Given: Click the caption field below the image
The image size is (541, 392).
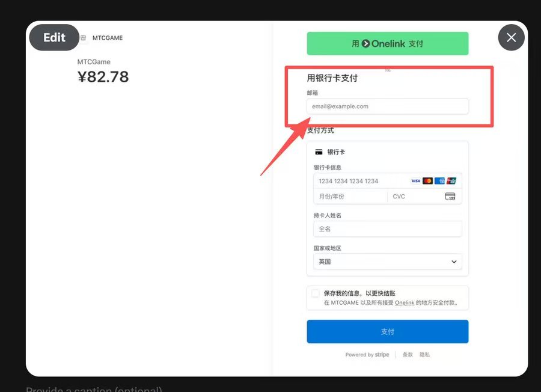Looking at the screenshot, I should [94, 389].
